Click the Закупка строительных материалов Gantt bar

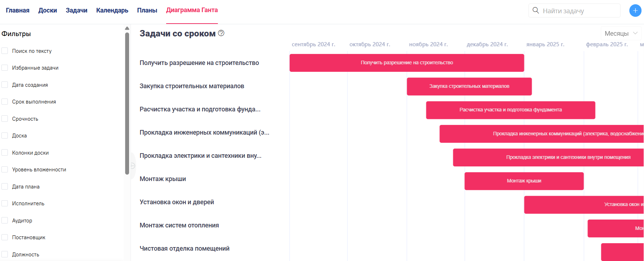pyautogui.click(x=469, y=86)
